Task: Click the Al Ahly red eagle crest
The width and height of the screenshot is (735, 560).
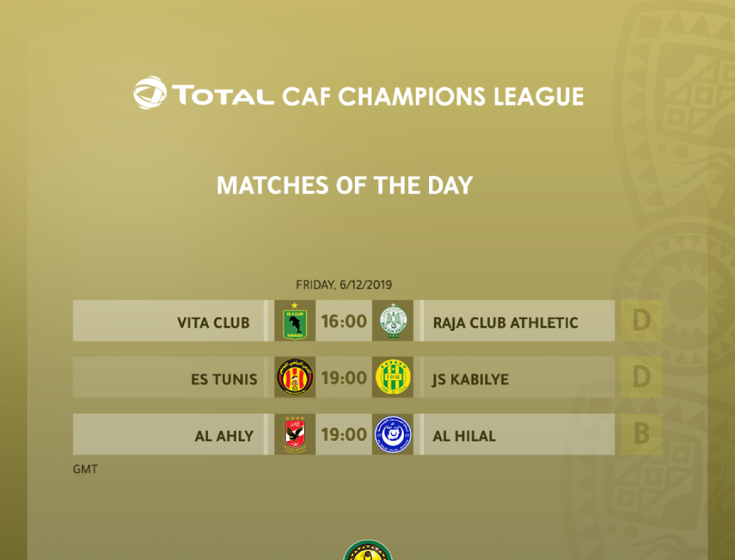Action: click(x=295, y=435)
